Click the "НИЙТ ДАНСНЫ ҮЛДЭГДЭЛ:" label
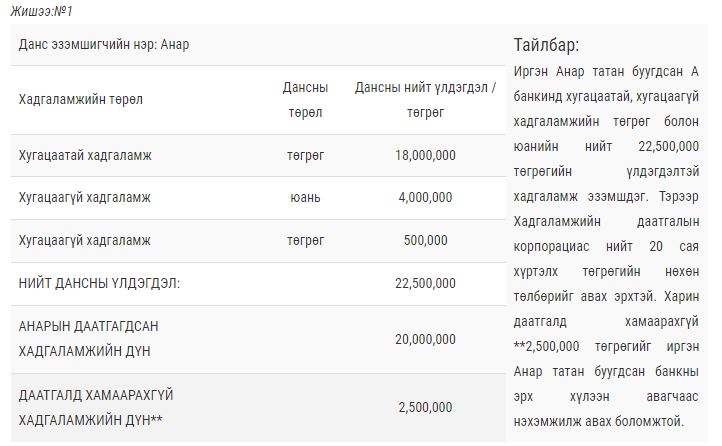The image size is (722, 446). [99, 284]
